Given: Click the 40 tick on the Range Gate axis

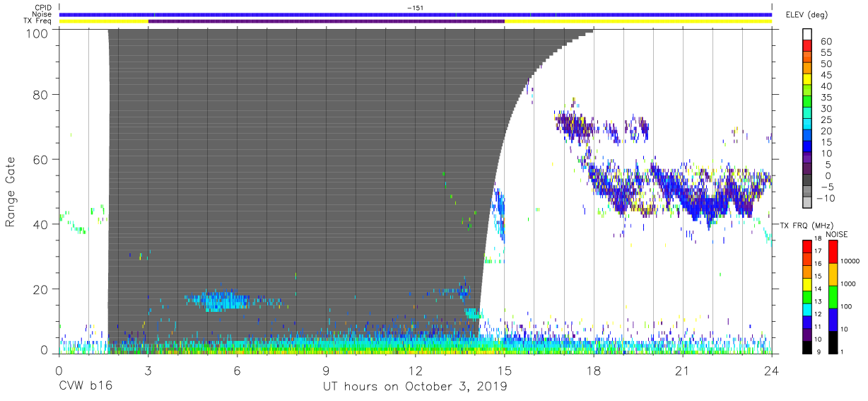Looking at the screenshot, I should tap(40, 224).
